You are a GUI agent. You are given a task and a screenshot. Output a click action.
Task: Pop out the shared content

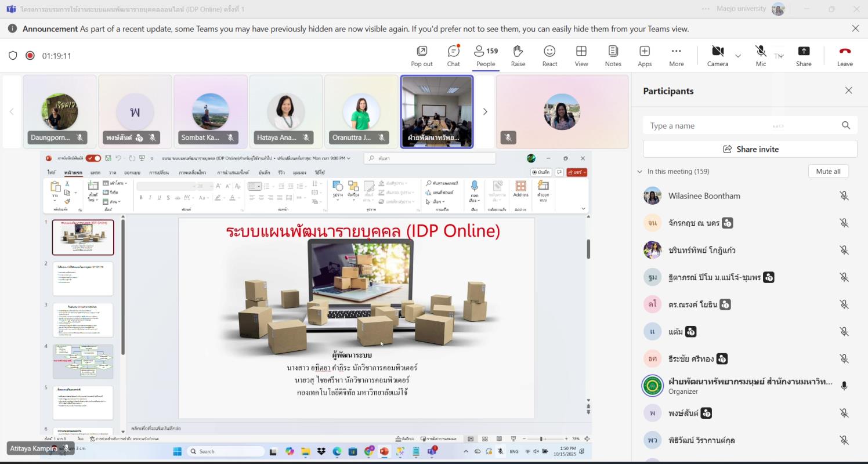tap(421, 56)
